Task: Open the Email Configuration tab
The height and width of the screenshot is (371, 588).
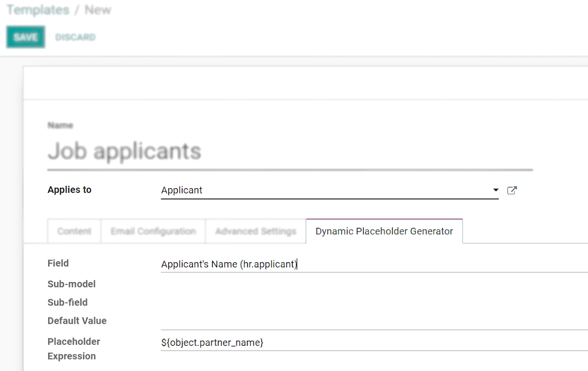Action: [153, 231]
